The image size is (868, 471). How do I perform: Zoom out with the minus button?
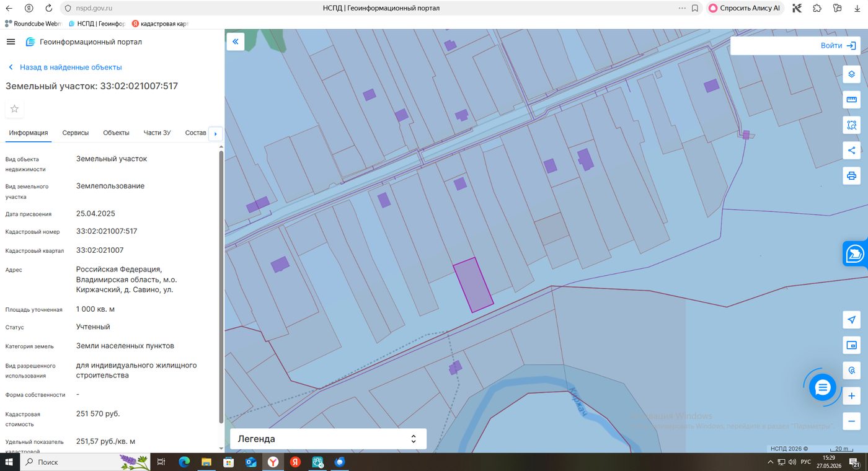(x=851, y=421)
